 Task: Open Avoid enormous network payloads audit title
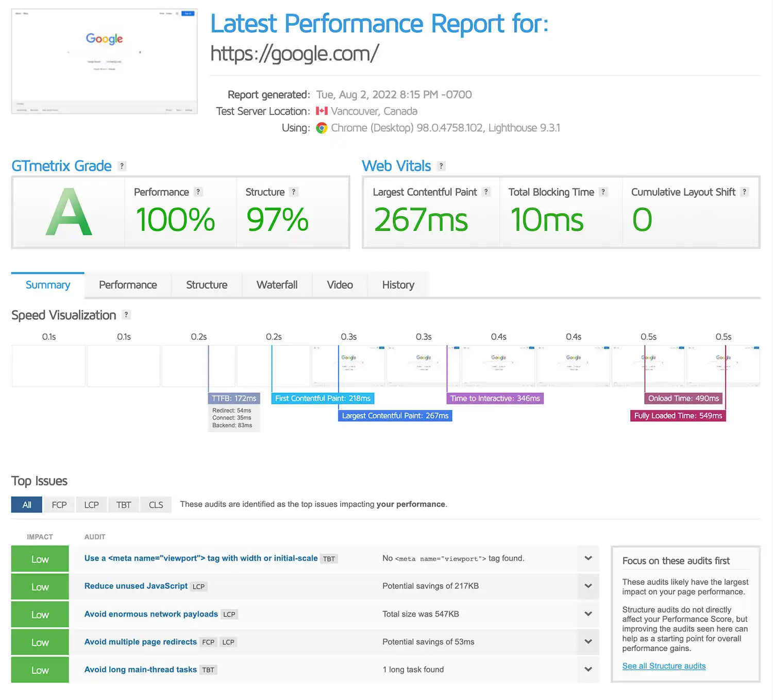151,614
